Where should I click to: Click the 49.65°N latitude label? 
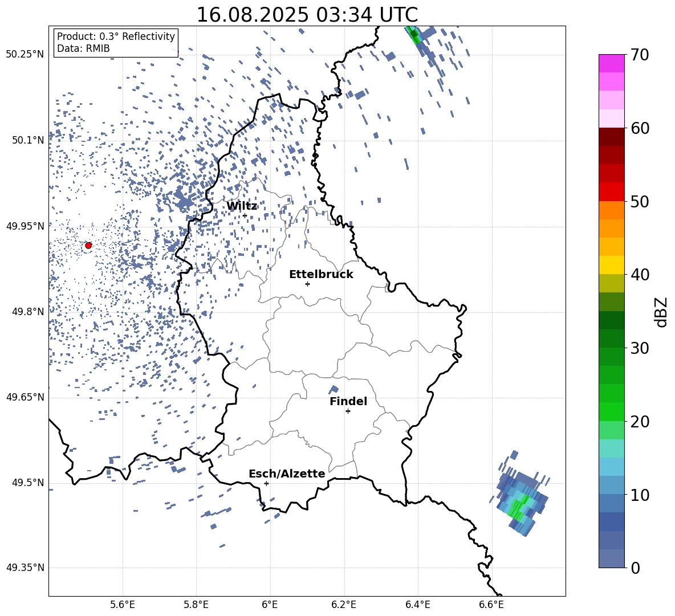pos(25,397)
